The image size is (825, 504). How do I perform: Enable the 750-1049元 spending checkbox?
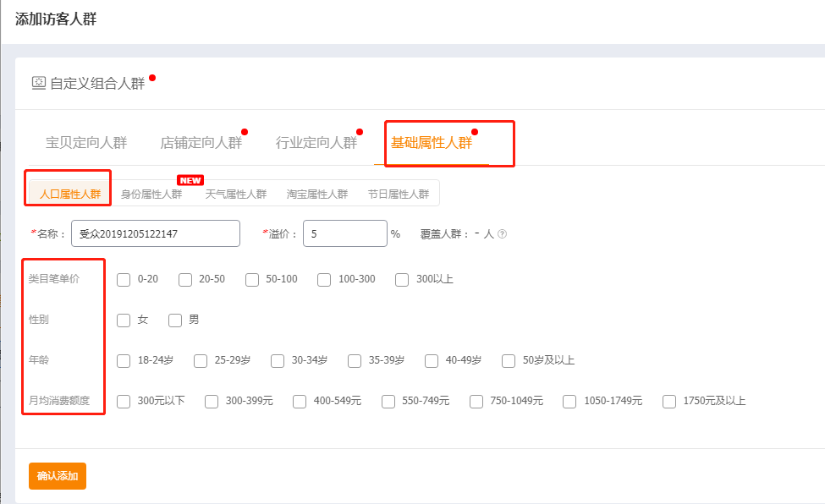coord(476,402)
